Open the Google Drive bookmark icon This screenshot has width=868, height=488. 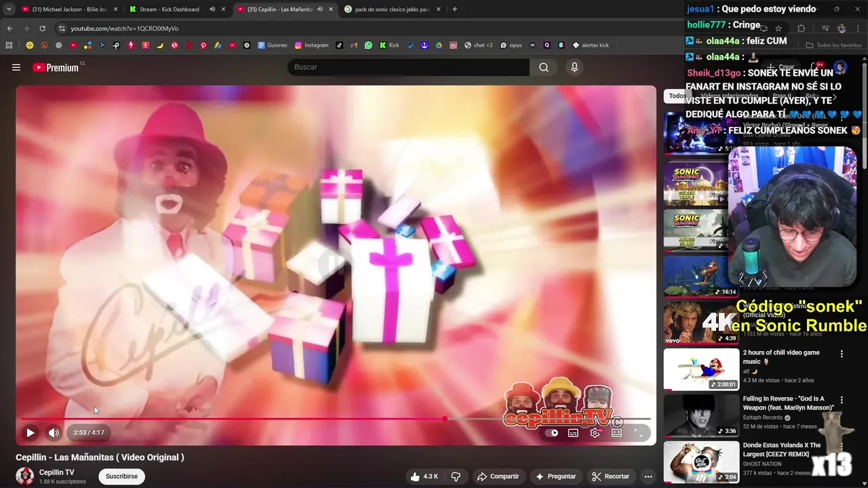click(439, 45)
